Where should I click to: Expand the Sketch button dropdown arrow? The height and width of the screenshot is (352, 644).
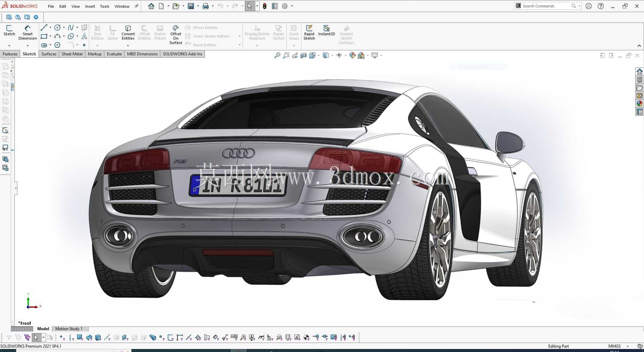tap(9, 46)
